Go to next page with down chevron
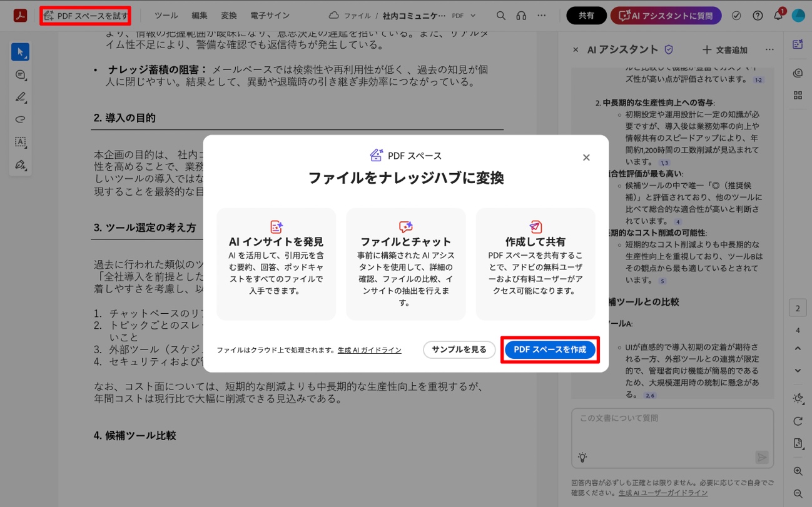 click(x=798, y=371)
